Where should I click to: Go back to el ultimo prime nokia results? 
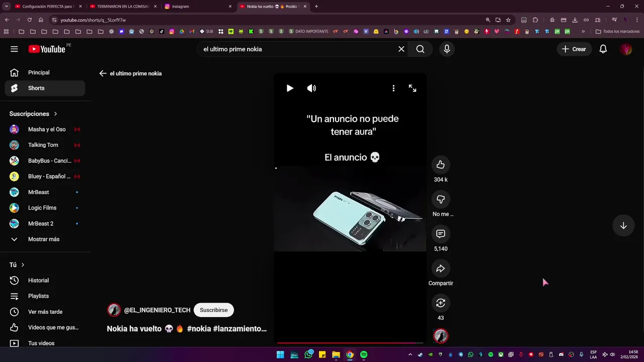point(103,73)
